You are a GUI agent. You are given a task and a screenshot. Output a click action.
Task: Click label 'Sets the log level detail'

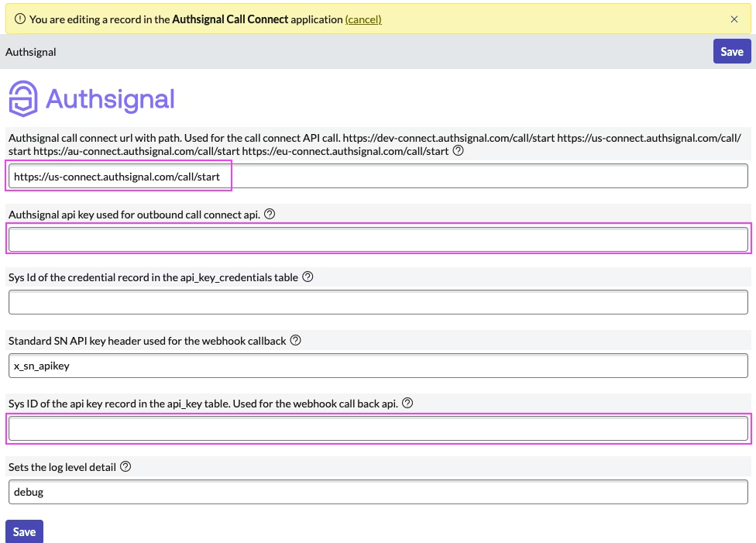click(x=62, y=467)
